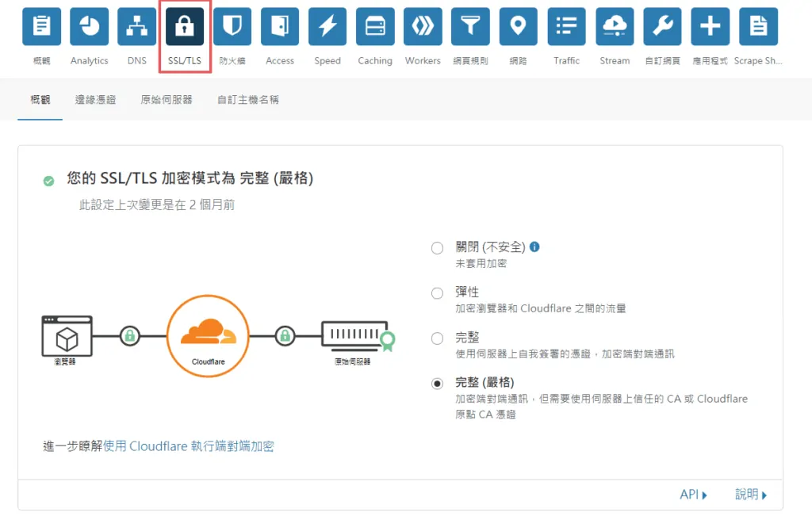This screenshot has width=812, height=520.
Task: Click the browser icon in the diagram
Action: click(x=67, y=336)
